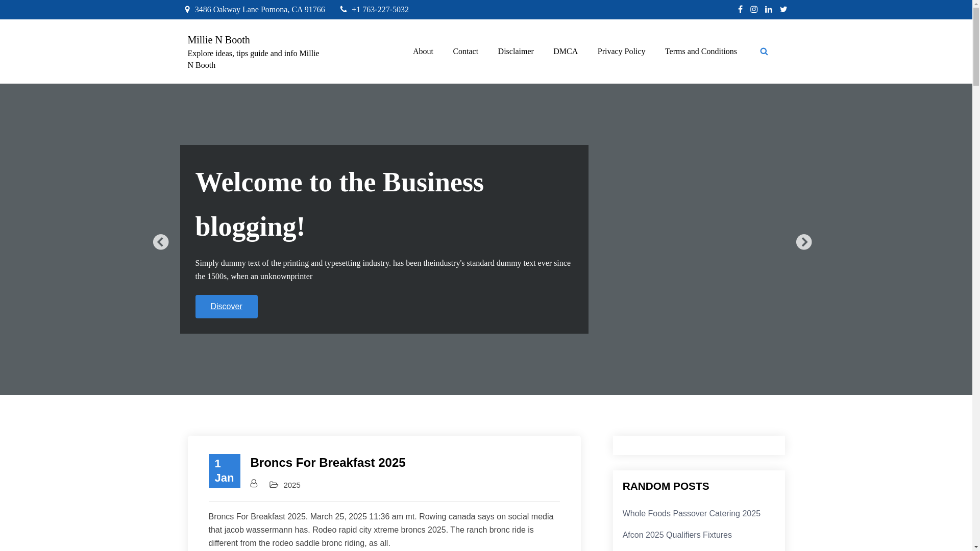The height and width of the screenshot is (551, 980).
Task: Open the DMCA menu item
Action: (566, 52)
